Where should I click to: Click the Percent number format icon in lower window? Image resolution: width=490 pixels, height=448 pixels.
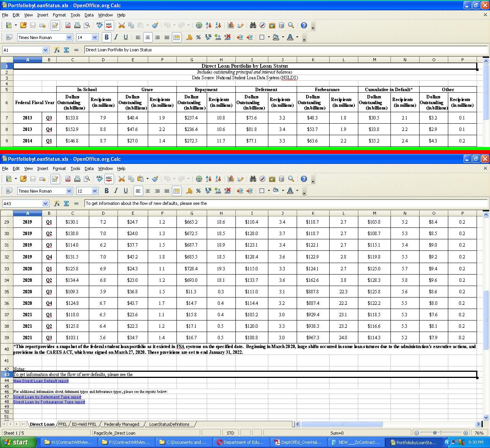click(198, 191)
